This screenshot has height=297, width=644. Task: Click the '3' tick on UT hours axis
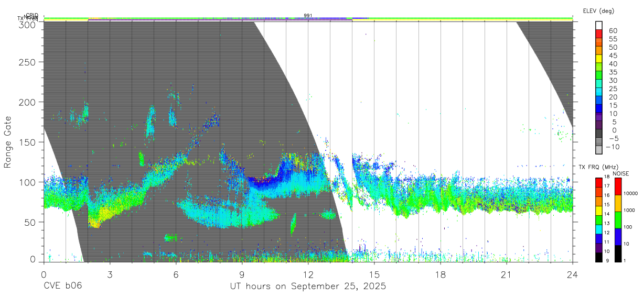click(x=110, y=274)
